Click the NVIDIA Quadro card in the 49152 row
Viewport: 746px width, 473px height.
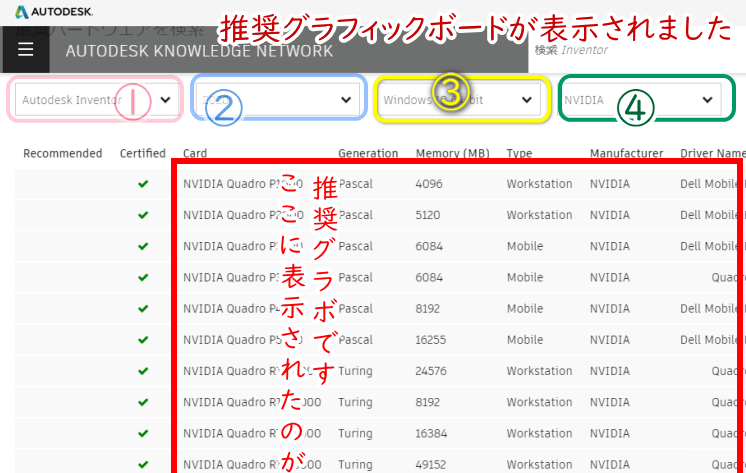[x=252, y=464]
